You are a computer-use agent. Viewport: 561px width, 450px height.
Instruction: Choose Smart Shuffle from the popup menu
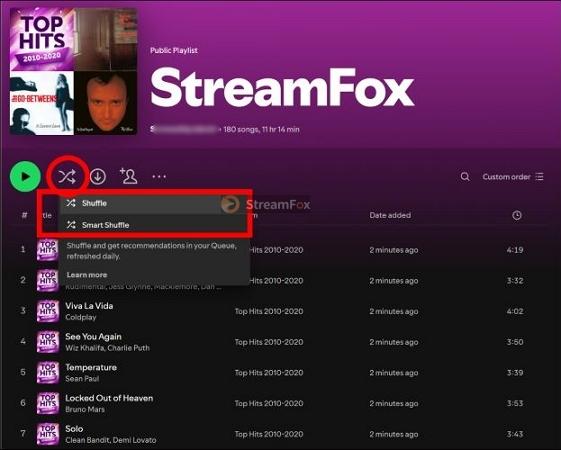click(x=154, y=225)
